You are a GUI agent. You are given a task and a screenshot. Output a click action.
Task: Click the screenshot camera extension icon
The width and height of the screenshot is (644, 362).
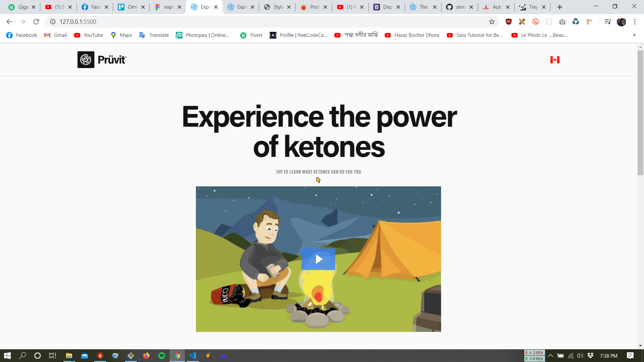coord(562,21)
